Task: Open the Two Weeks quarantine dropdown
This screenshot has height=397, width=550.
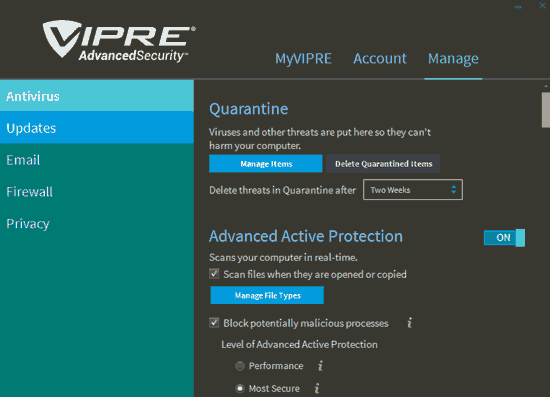Action: (413, 190)
